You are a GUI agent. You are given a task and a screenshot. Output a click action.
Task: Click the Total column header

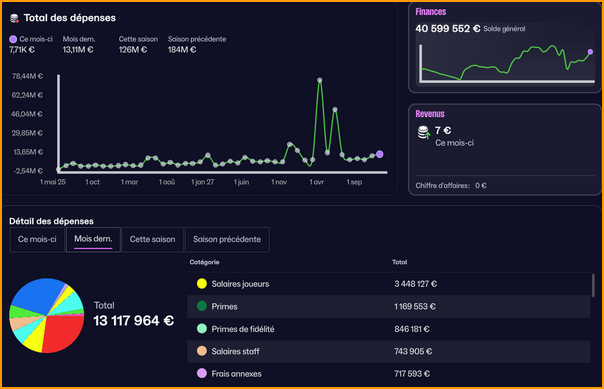(399, 262)
